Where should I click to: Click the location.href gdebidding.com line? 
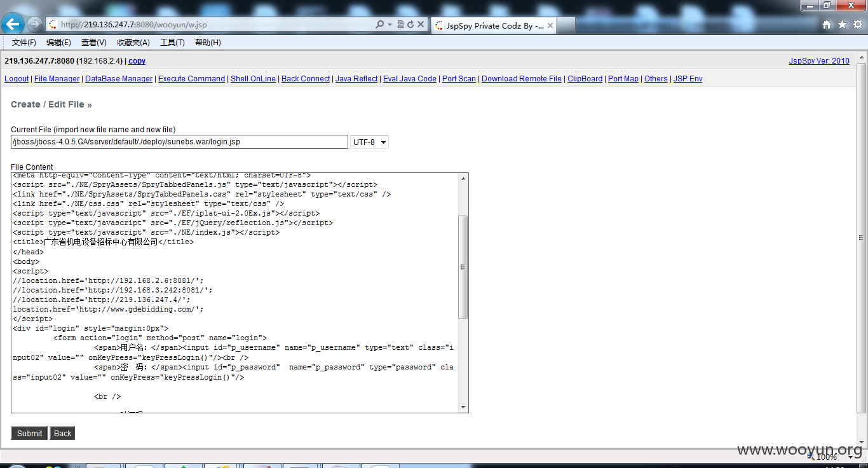108,309
